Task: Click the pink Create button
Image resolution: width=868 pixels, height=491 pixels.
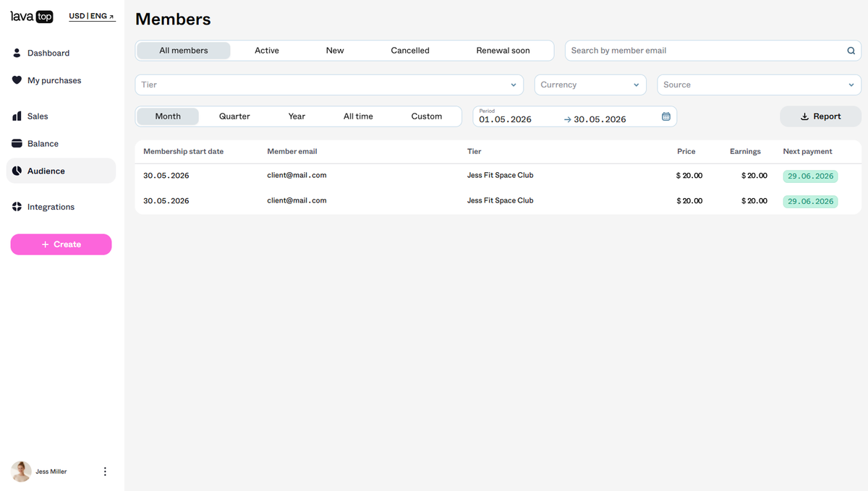Action: tap(61, 244)
